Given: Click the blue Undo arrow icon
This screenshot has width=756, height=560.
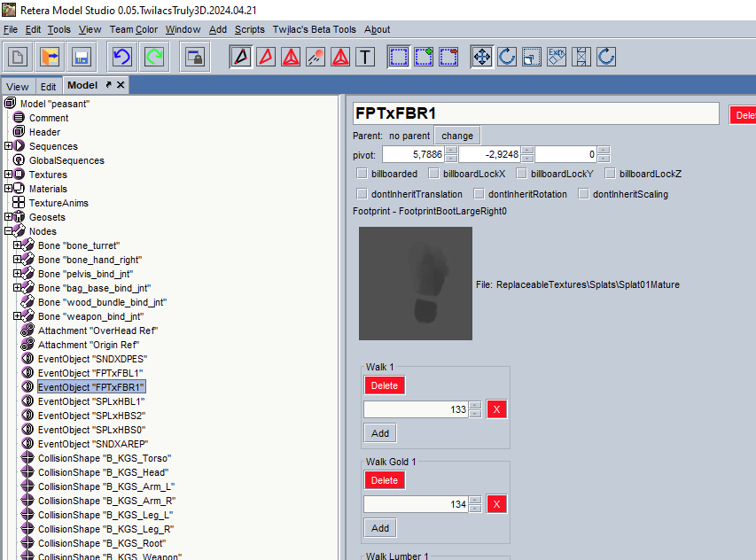Looking at the screenshot, I should [122, 57].
